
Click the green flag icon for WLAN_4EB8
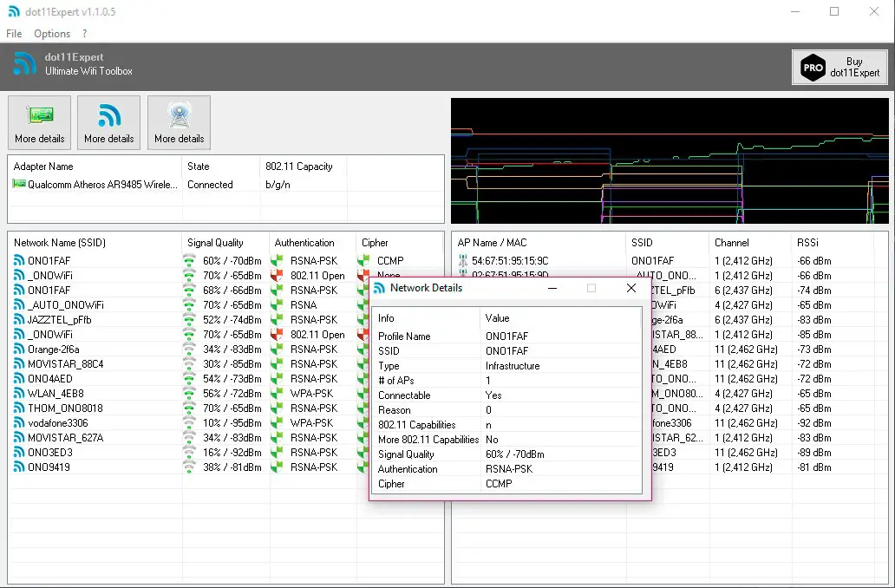pyautogui.click(x=278, y=394)
